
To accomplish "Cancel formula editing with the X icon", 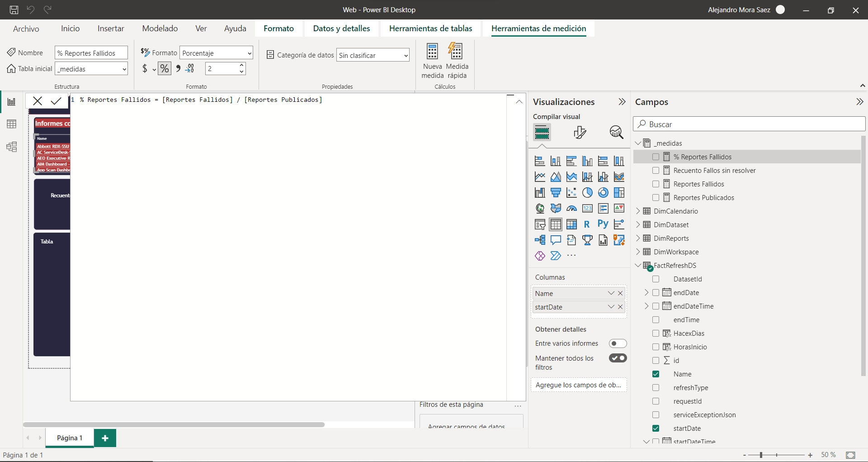I will coord(38,101).
